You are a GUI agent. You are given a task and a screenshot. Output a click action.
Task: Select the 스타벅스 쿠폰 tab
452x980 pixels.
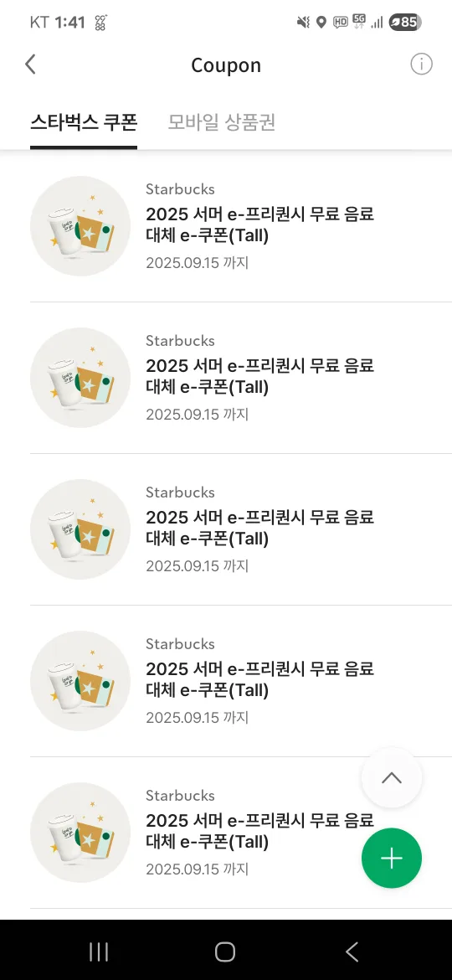point(84,122)
